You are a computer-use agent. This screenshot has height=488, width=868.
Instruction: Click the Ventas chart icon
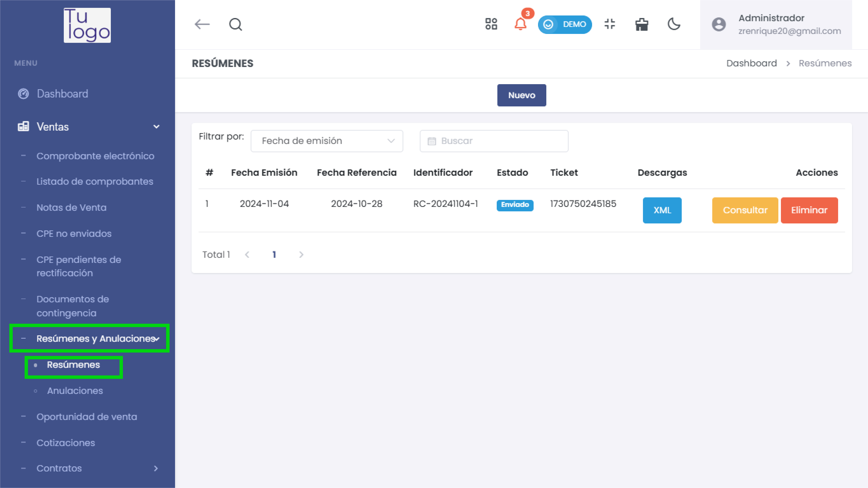pyautogui.click(x=23, y=126)
